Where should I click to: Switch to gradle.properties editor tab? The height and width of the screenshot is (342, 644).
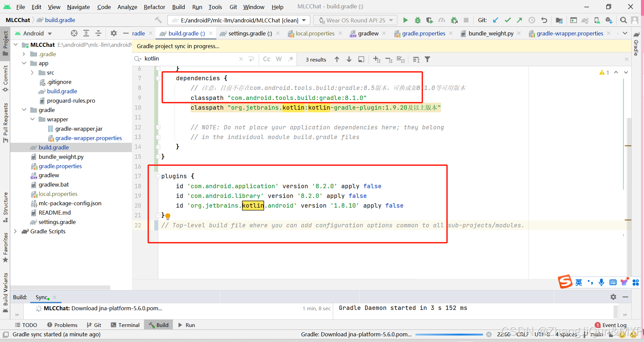[423, 33]
